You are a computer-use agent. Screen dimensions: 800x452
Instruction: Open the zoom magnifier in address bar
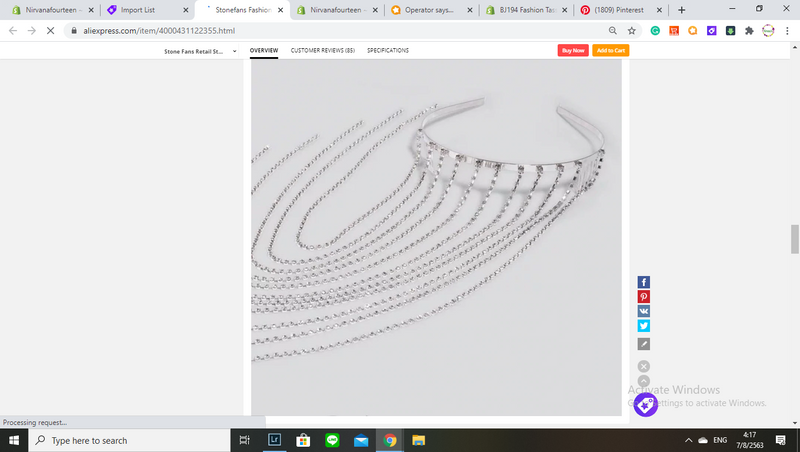pos(613,31)
